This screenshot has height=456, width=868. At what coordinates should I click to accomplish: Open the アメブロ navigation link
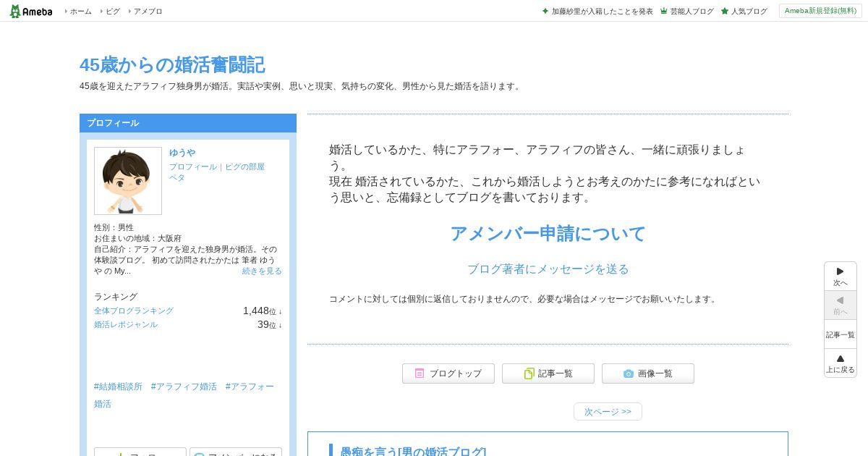[x=148, y=12]
